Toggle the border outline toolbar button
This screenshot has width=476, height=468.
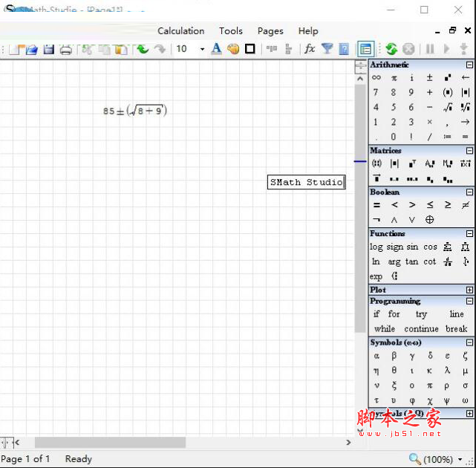click(x=250, y=49)
